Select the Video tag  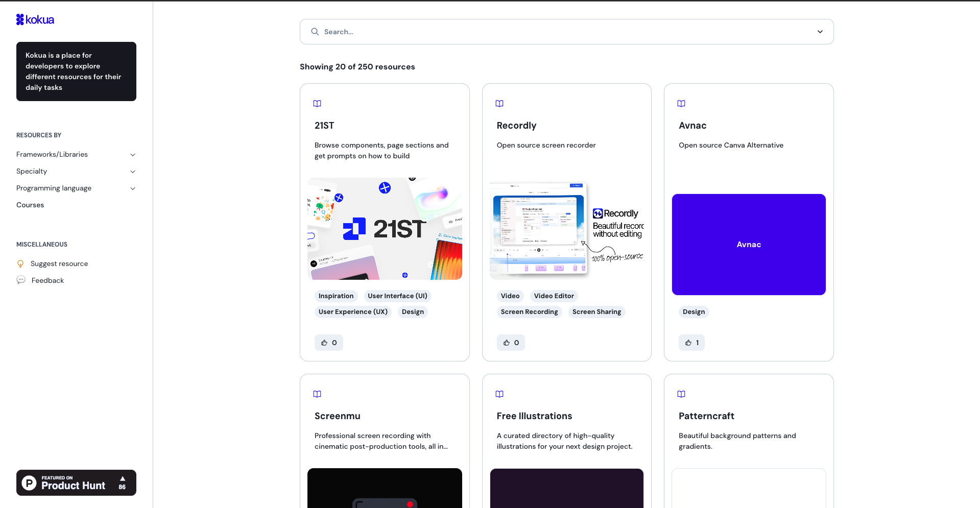510,296
